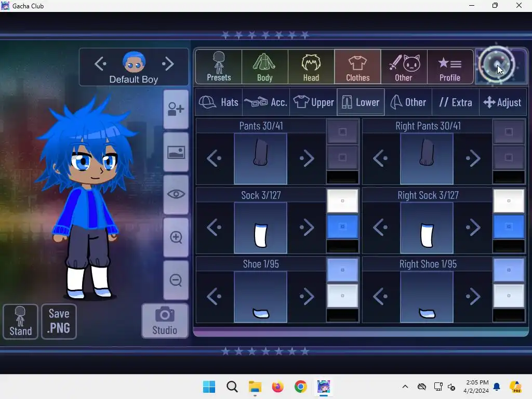
Task: Click the Default Boy character head icon
Action: pyautogui.click(x=134, y=62)
